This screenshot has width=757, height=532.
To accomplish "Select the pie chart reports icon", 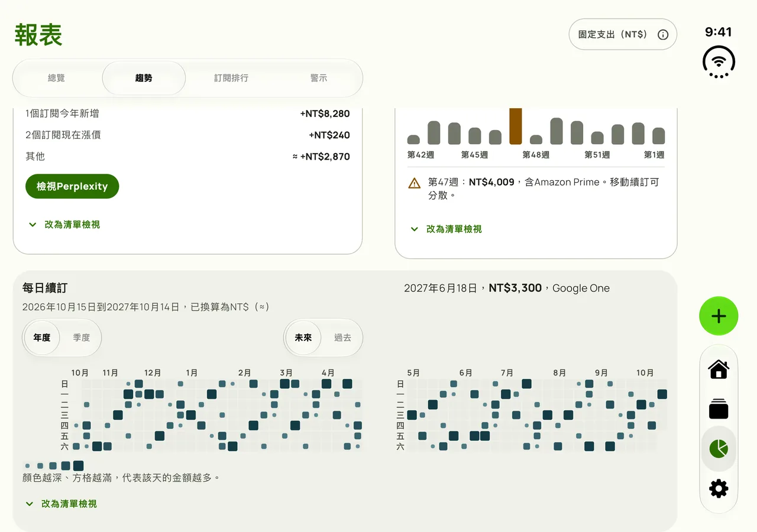I will click(719, 449).
